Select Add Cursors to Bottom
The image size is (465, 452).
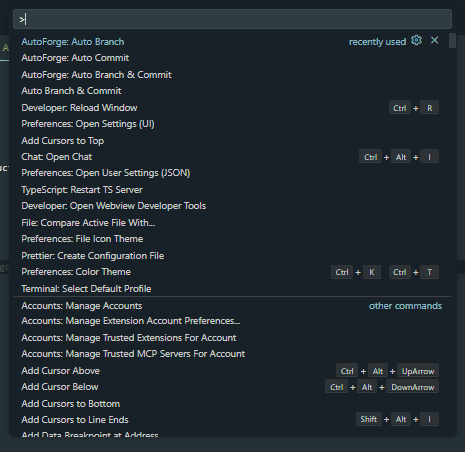232,404
